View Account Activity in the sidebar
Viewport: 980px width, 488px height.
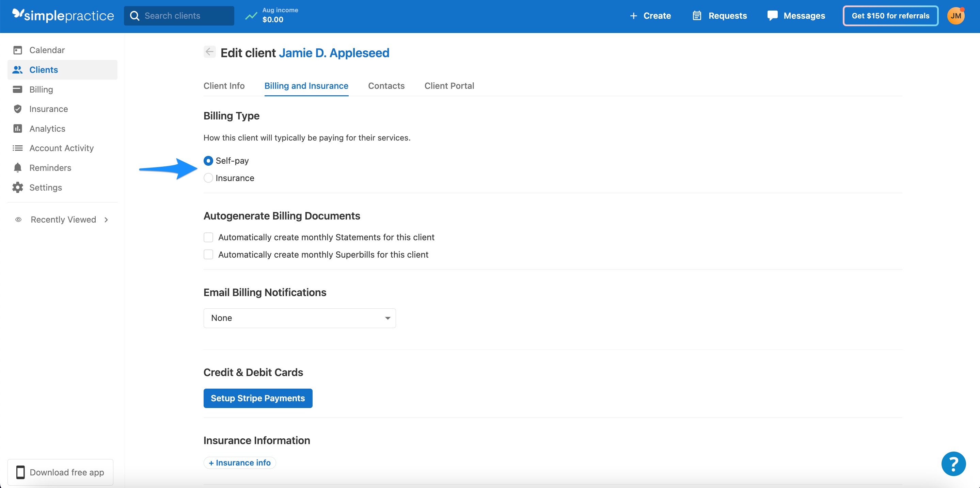(62, 148)
